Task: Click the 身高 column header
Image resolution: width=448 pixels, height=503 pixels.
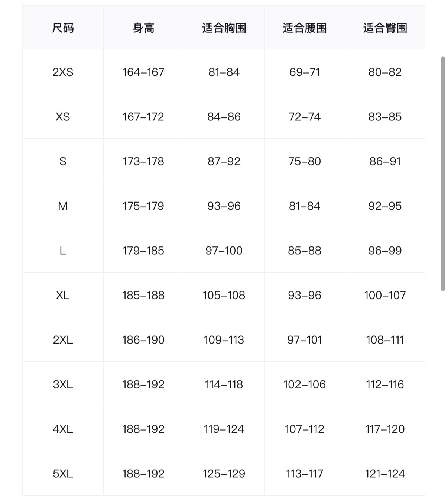Action: [143, 28]
